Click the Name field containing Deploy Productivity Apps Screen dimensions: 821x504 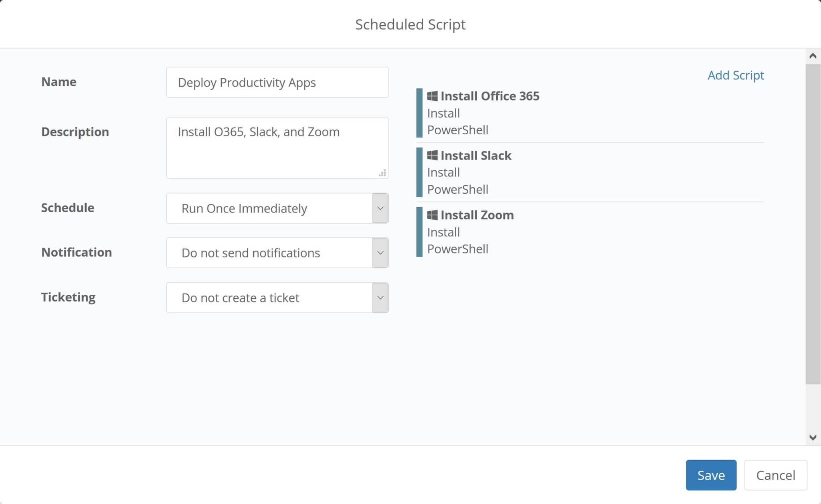tap(277, 82)
